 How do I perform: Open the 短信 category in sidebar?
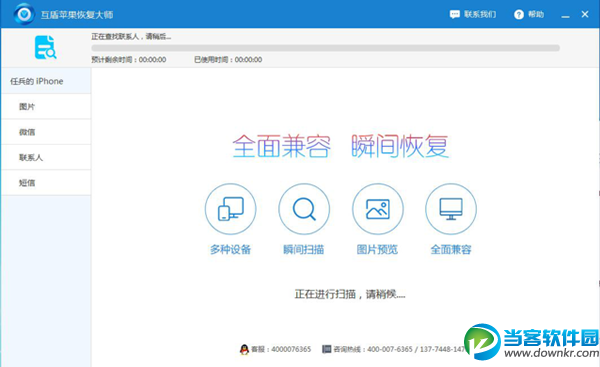(x=46, y=183)
